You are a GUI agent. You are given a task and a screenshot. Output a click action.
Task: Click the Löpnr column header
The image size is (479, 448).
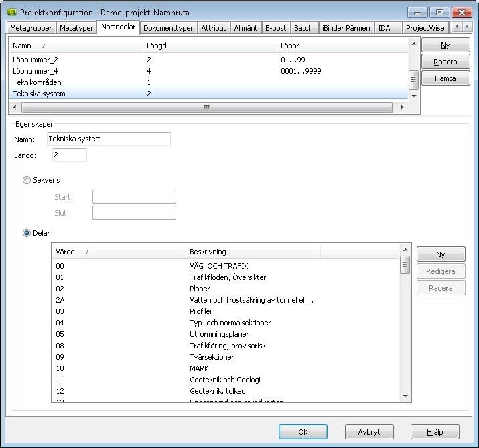(x=342, y=46)
